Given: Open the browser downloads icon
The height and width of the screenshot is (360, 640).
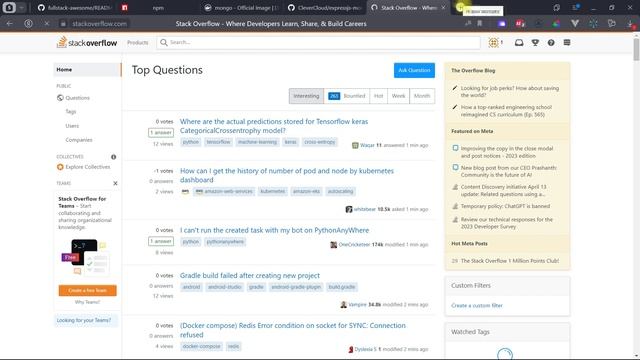Looking at the screenshot, I should pos(631,24).
